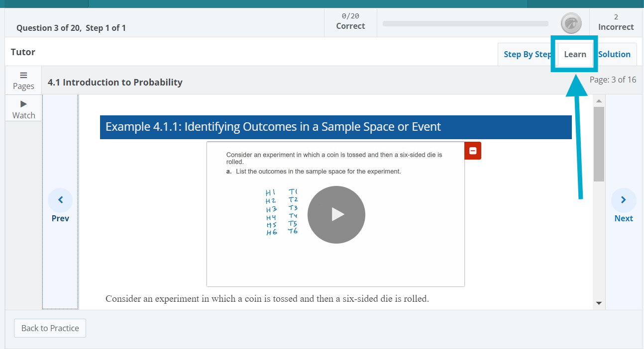This screenshot has height=349, width=644.
Task: Click the Page 3 of 16 indicator
Action: pos(613,80)
